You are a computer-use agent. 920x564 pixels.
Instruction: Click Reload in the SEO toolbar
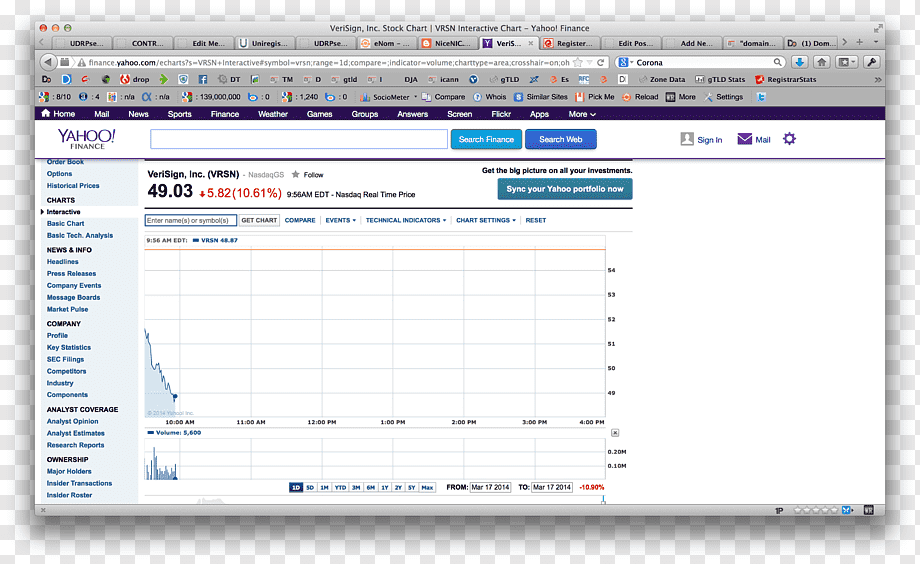tap(640, 97)
